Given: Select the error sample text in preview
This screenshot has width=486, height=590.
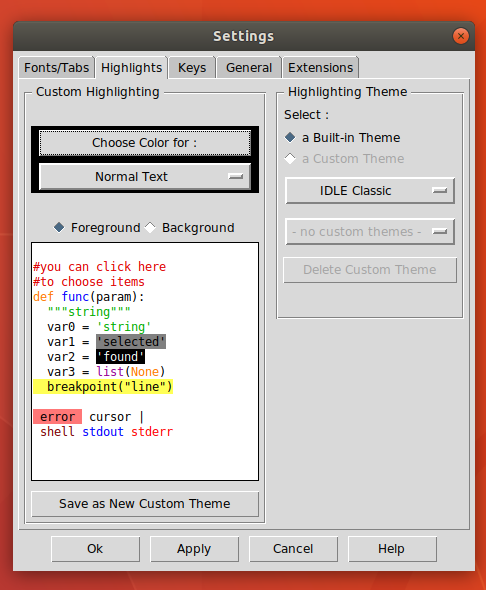Looking at the screenshot, I should point(58,417).
